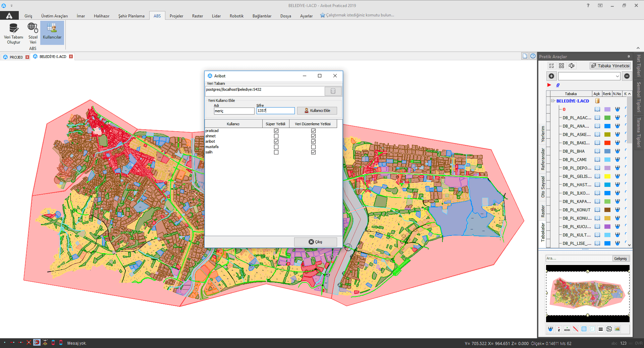Open the Tabaka Yöneticisi layer manager

(610, 66)
